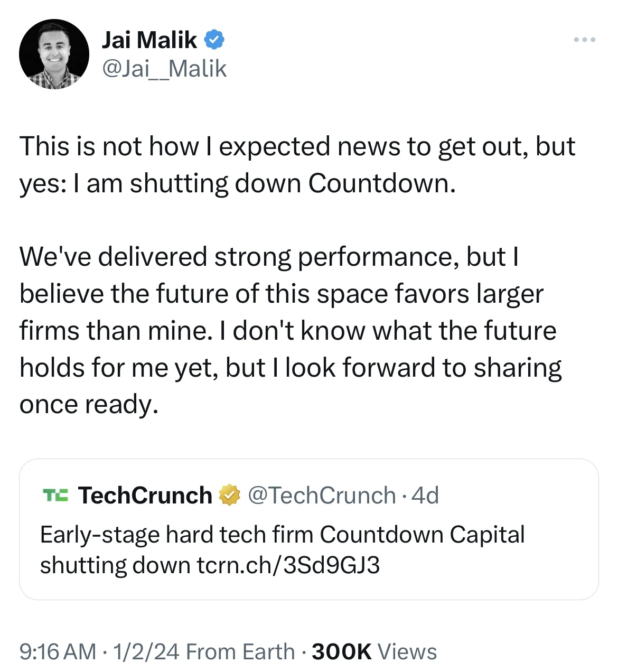
Task: Click the "From Earth" location label
Action: click(240, 652)
